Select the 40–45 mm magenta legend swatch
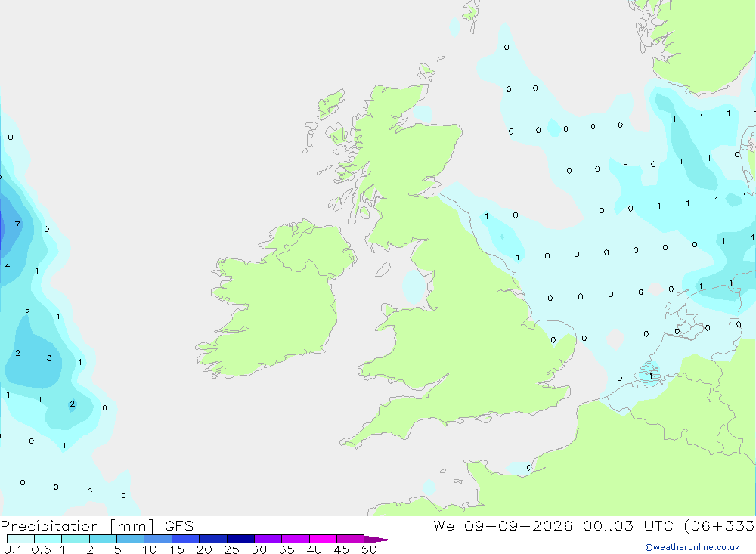 tap(323, 539)
